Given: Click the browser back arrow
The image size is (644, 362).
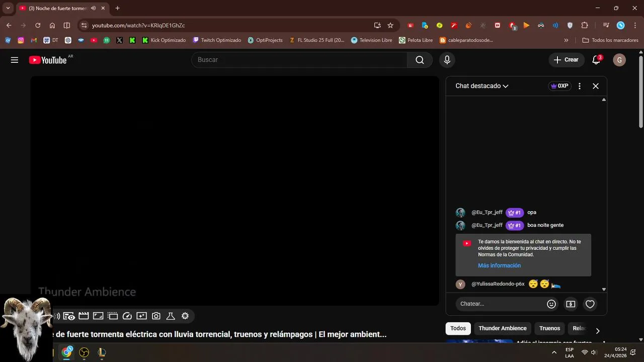Looking at the screenshot, I should pos(9,25).
